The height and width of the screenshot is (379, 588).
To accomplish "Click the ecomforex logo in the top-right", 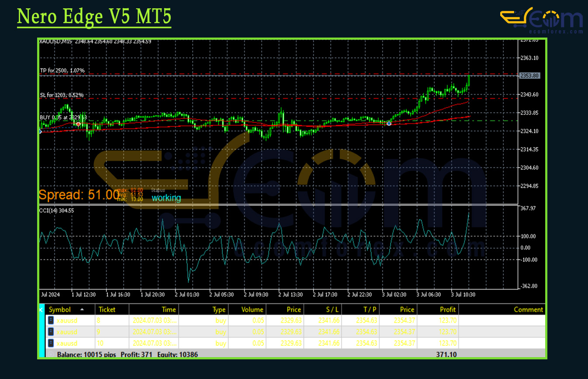I will (541, 21).
